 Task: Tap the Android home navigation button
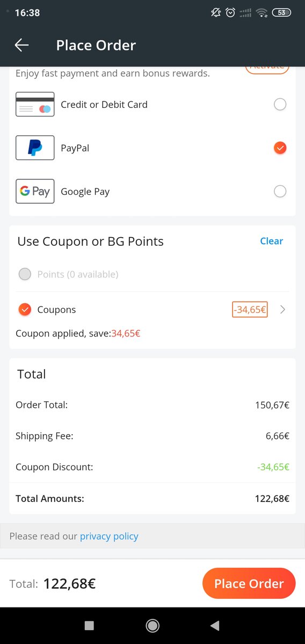[152, 625]
